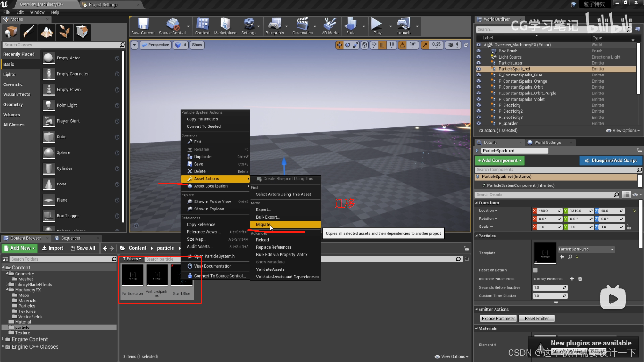Screen dimensions: 644x362
Task: Click the Save Current toolbar icon
Action: point(142,26)
